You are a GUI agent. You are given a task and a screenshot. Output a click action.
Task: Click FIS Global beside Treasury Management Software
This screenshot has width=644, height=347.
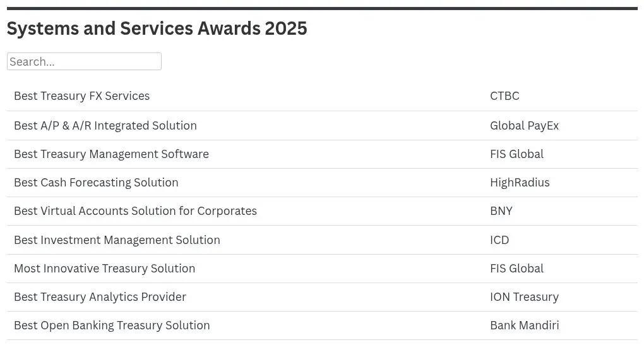coord(516,154)
